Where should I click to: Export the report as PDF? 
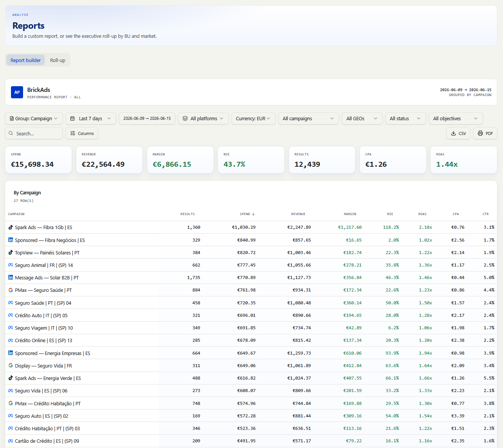[x=485, y=133]
